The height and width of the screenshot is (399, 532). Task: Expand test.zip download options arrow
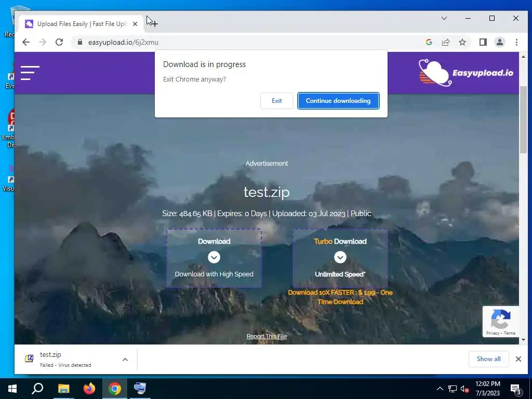click(125, 360)
